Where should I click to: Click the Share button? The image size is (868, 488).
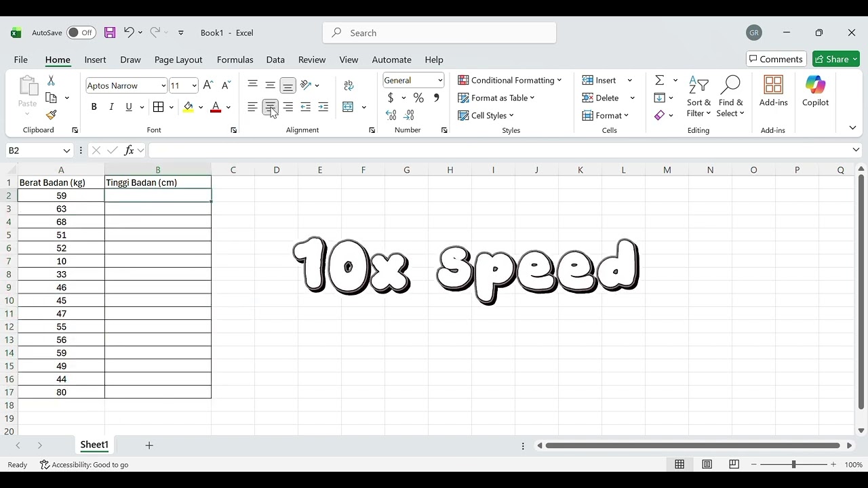(x=836, y=59)
